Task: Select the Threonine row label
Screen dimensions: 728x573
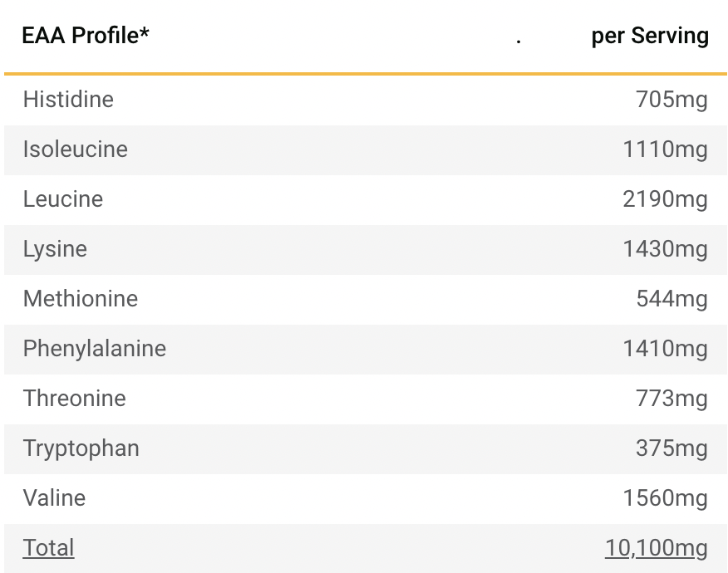Action: (x=75, y=399)
